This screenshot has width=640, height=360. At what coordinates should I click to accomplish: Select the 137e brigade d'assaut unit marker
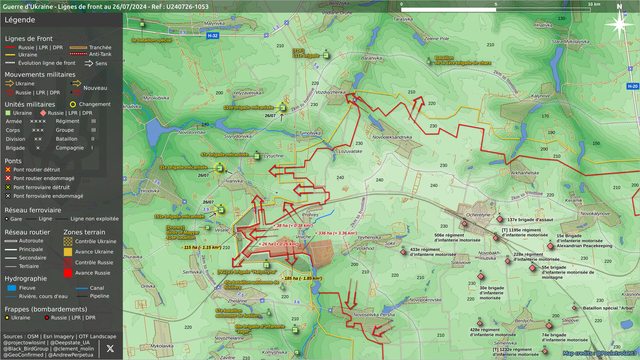pos(500,220)
